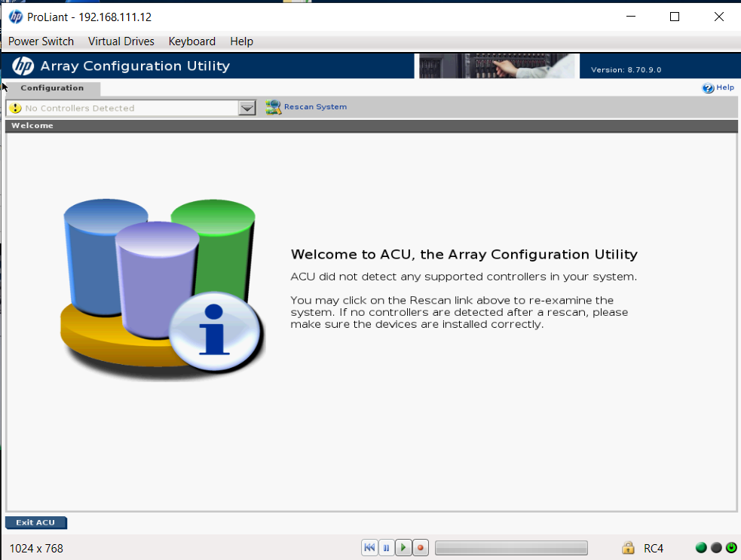This screenshot has width=741, height=560.
Task: Click the Version: 8.70.9.0 text
Action: click(x=626, y=70)
